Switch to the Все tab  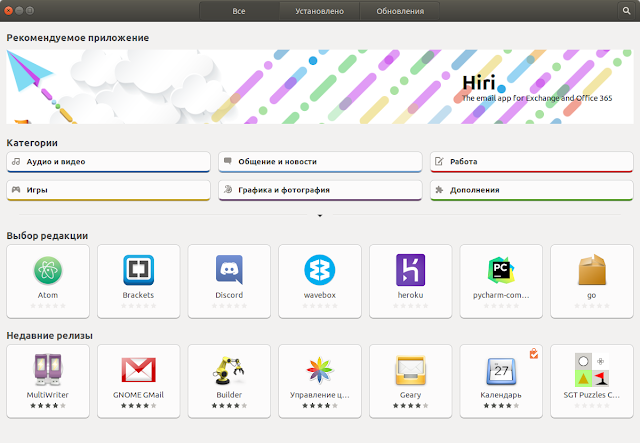[239, 11]
